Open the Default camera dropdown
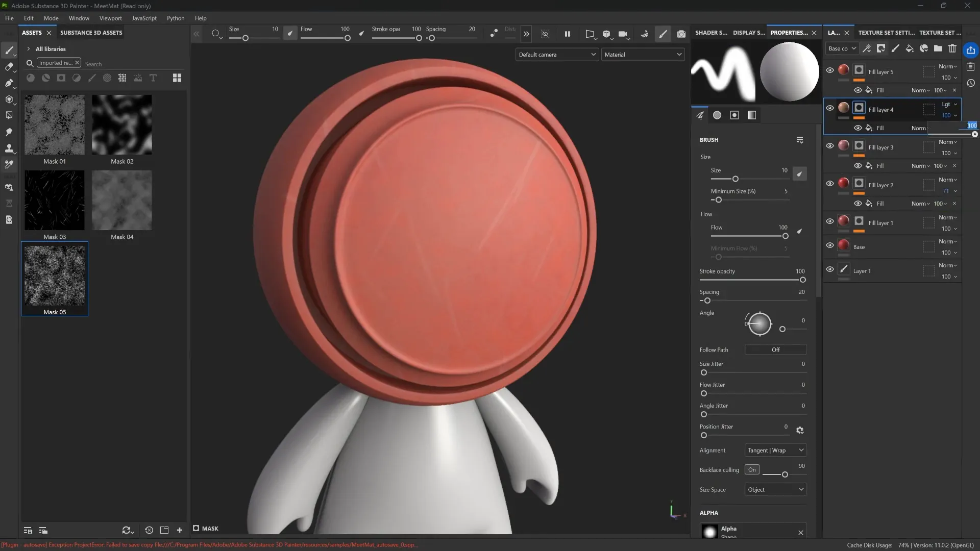980x551 pixels. pos(557,55)
